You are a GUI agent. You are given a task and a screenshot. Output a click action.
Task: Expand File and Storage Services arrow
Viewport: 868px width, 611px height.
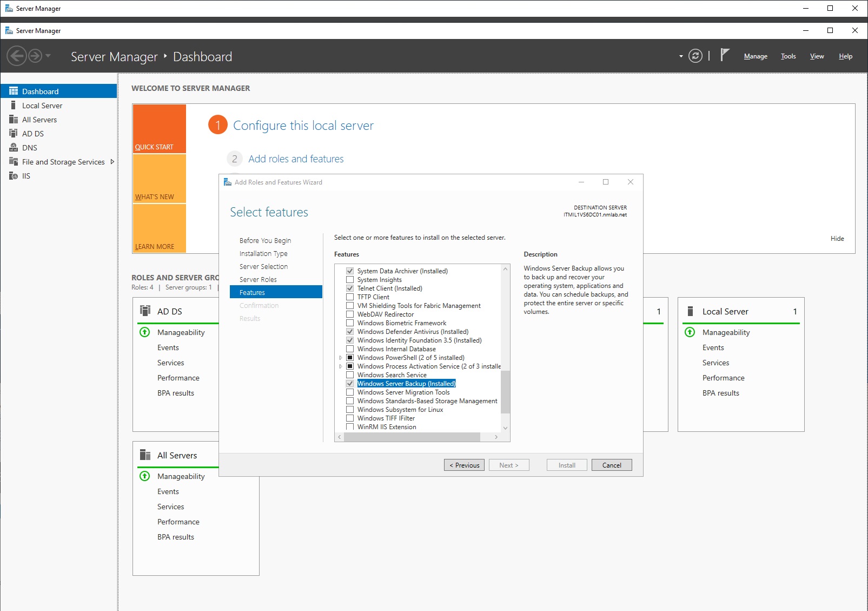click(112, 161)
